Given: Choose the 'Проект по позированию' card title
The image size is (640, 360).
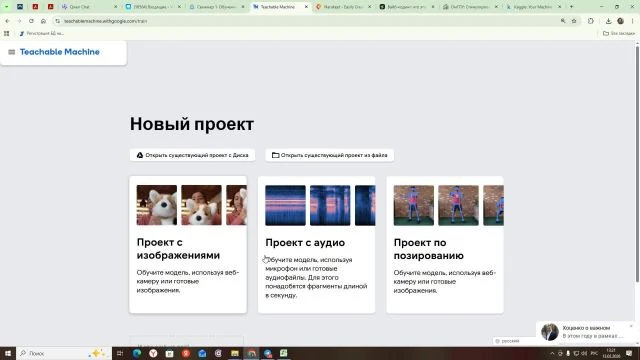Looking at the screenshot, I should point(429,249).
